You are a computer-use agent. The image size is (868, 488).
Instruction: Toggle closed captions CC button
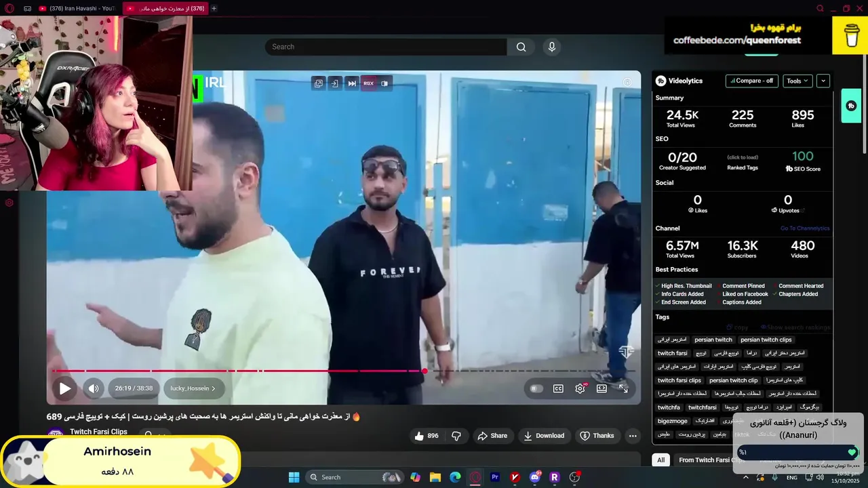coord(558,388)
